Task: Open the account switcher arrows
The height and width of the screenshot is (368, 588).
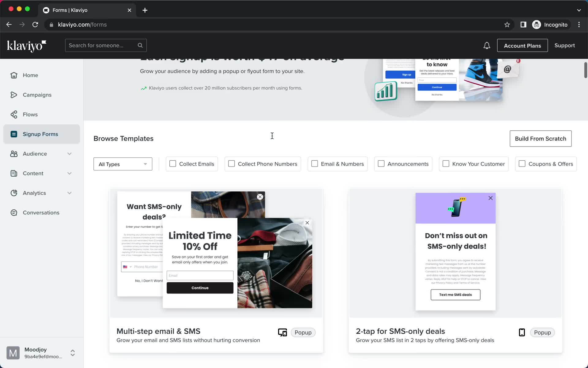Action: pyautogui.click(x=73, y=353)
